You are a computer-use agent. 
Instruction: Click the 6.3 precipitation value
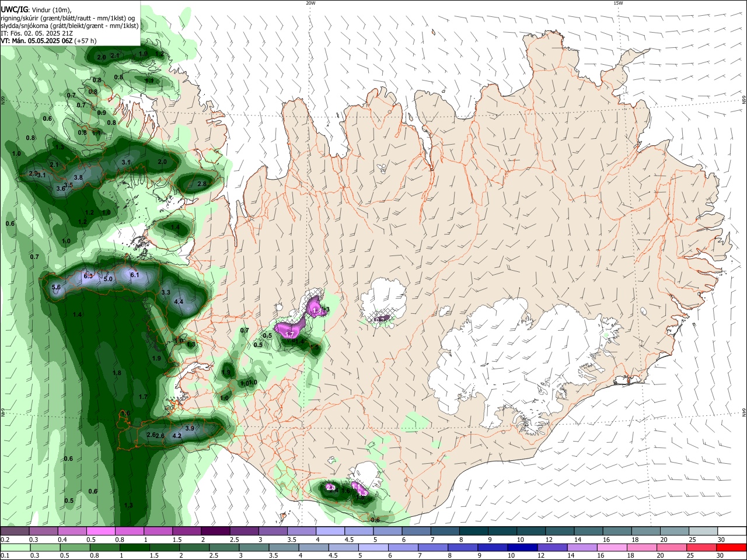tap(89, 276)
